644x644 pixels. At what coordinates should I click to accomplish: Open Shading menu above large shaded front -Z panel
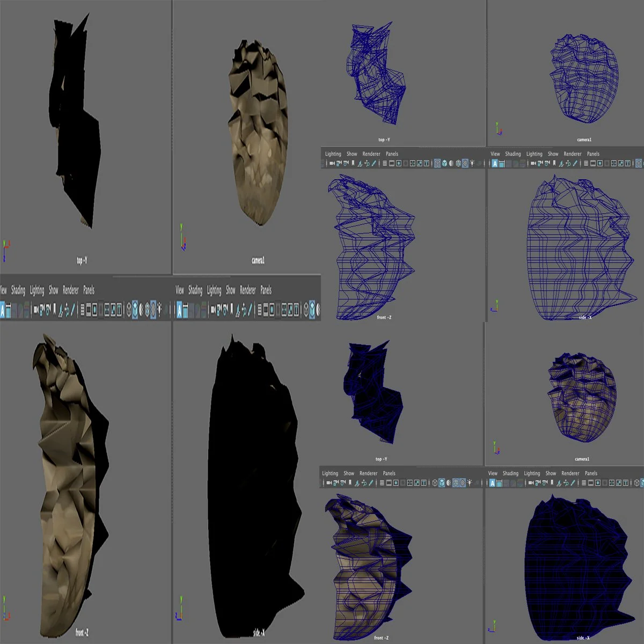pyautogui.click(x=18, y=290)
